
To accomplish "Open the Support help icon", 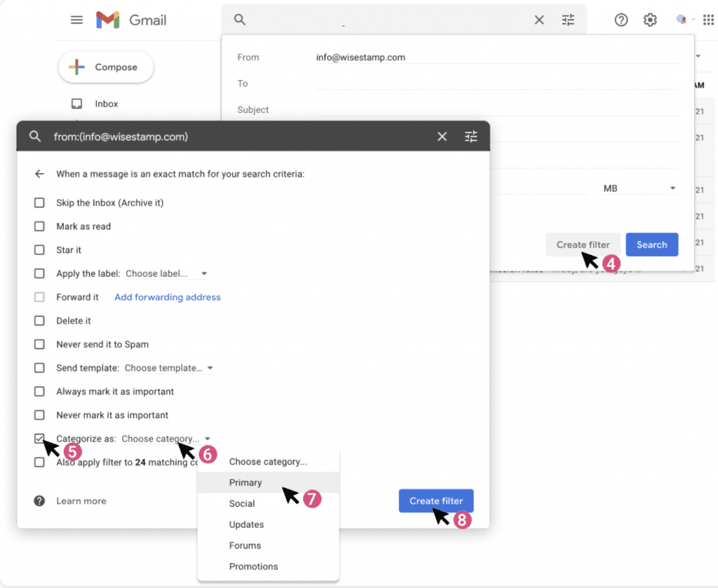I will [x=621, y=20].
